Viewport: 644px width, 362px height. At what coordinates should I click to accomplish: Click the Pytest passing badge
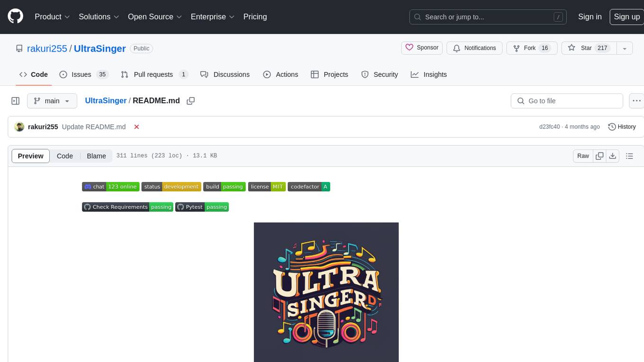coord(202,207)
